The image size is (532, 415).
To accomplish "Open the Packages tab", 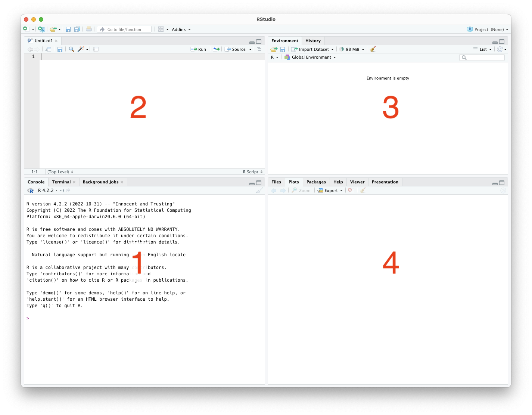I will click(x=316, y=182).
